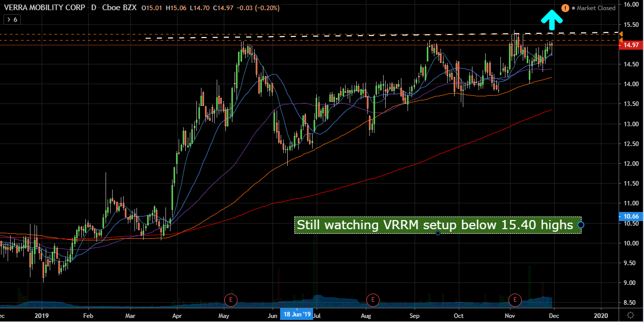Click the 13.50 price axis label
This screenshot has width=644, height=323.
click(631, 104)
